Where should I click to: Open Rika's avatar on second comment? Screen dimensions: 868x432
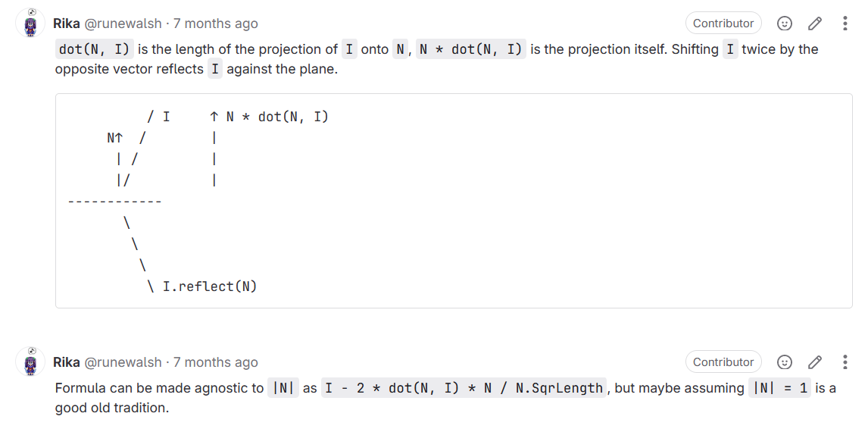tap(30, 362)
